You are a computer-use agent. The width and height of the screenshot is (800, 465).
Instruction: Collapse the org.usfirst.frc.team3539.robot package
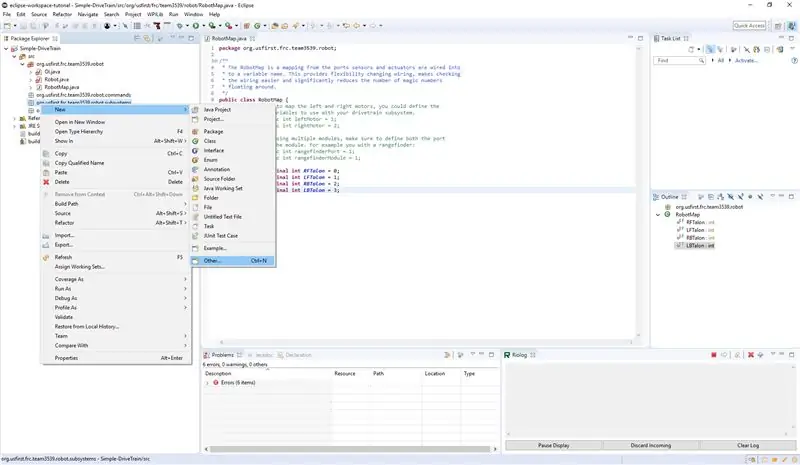[x=22, y=64]
